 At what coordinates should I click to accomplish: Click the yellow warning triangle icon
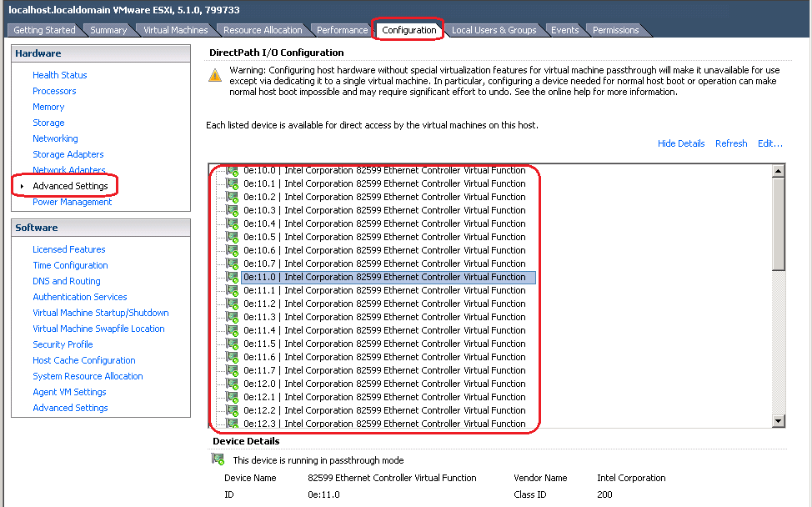coord(215,76)
